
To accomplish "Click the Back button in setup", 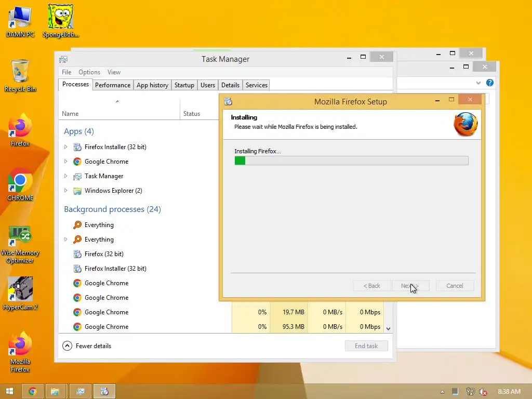I will [x=372, y=286].
